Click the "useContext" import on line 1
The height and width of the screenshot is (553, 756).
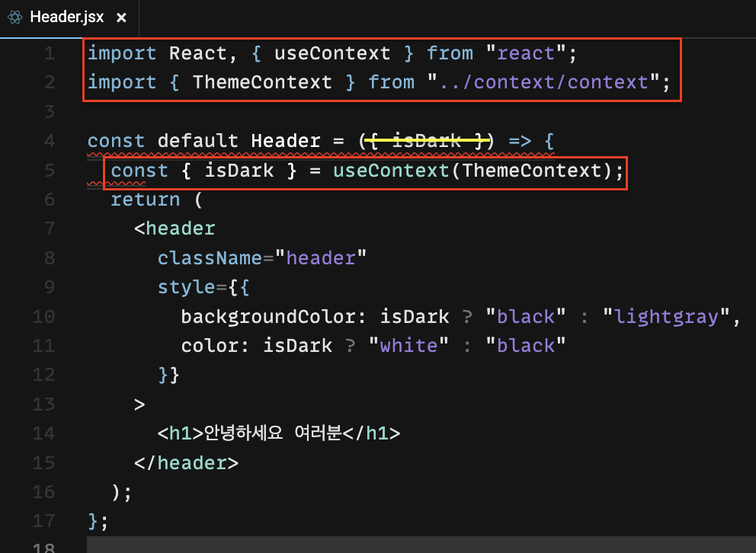(332, 53)
